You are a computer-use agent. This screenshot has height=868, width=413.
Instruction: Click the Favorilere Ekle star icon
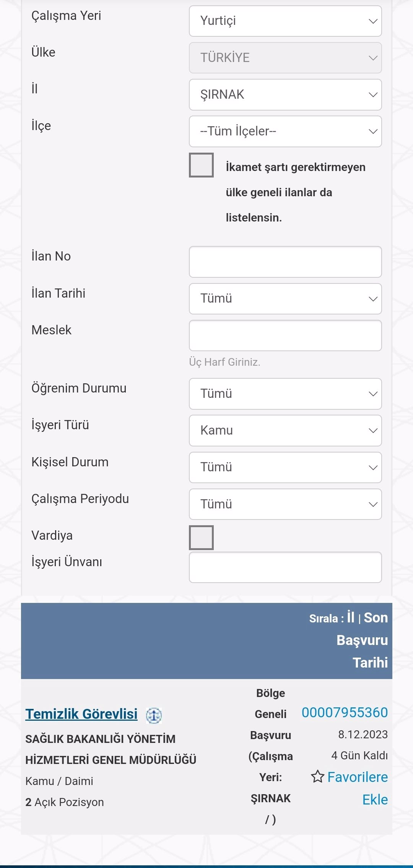tap(317, 777)
